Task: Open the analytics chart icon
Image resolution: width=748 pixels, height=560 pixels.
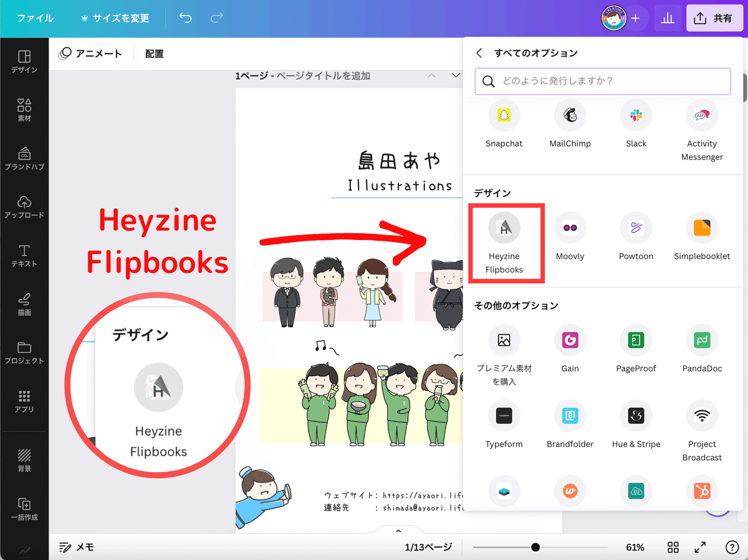Action: [668, 18]
